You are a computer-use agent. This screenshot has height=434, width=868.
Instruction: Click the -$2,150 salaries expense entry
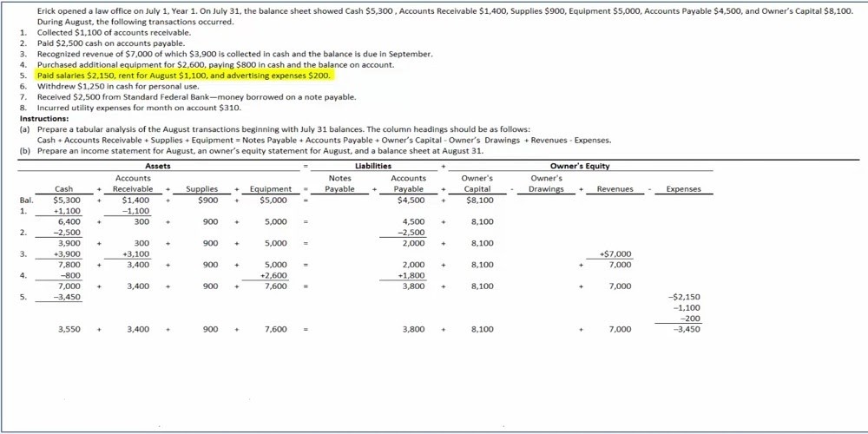[x=687, y=297]
